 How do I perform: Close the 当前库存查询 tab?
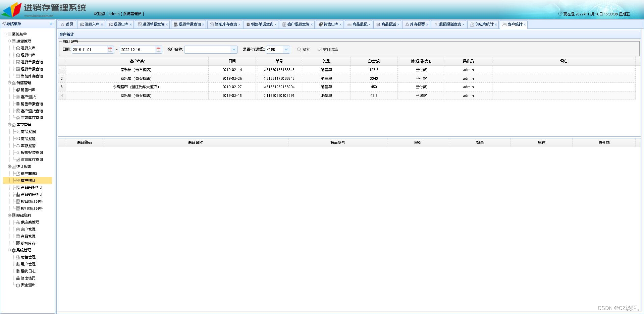(x=239, y=24)
